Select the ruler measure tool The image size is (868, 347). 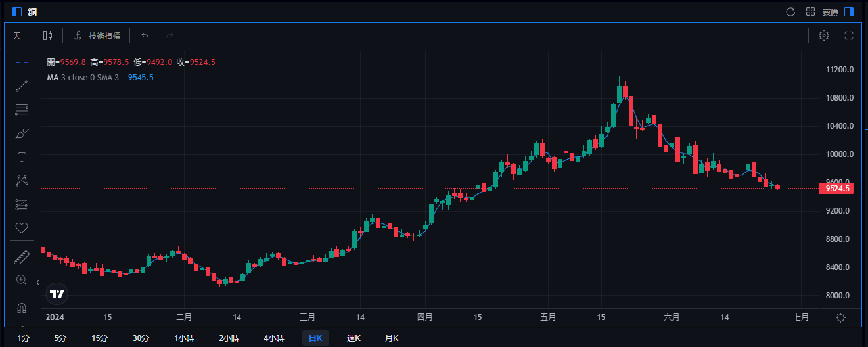(22, 257)
